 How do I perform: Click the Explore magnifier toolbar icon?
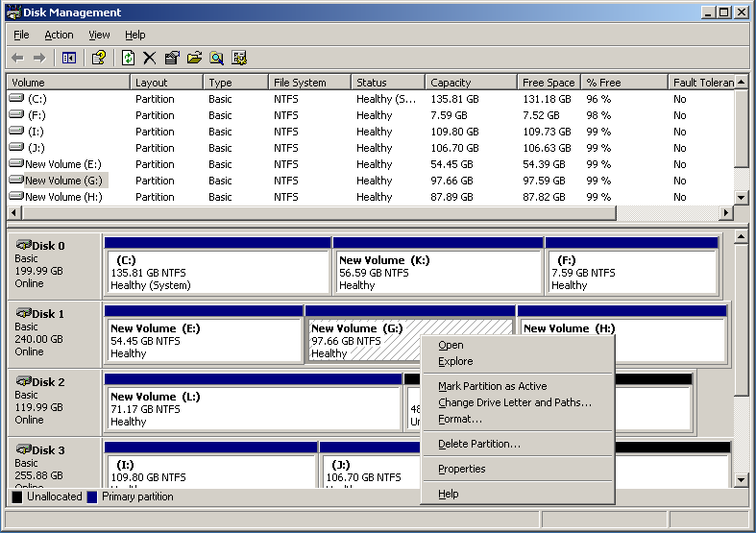(x=216, y=59)
